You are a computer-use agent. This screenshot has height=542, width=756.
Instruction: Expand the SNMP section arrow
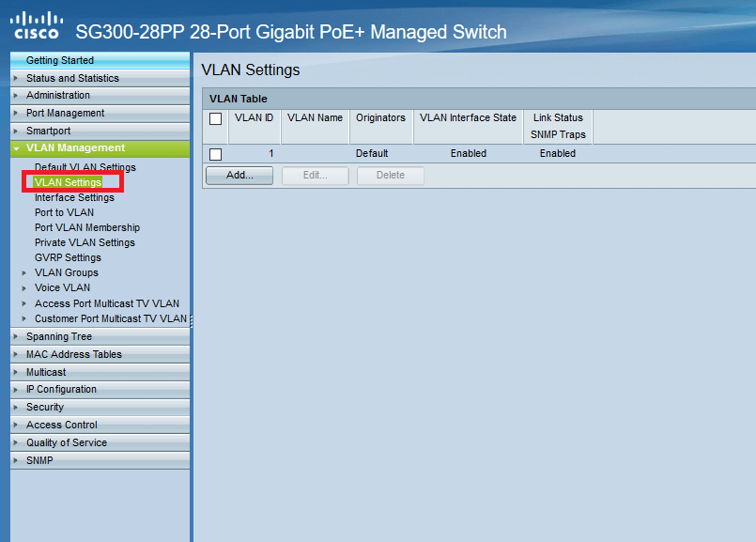click(16, 460)
